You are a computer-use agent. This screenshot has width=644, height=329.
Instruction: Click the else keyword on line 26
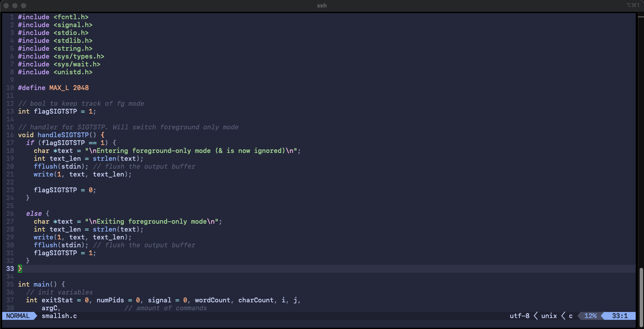pos(34,213)
